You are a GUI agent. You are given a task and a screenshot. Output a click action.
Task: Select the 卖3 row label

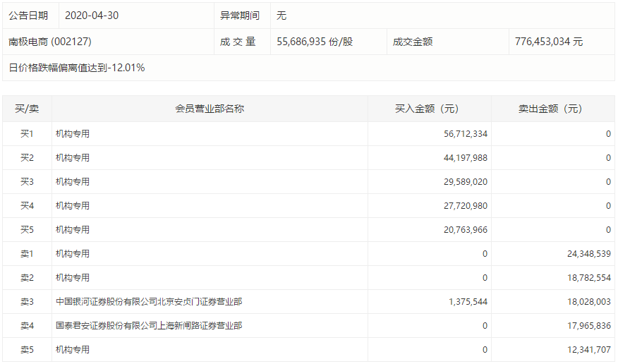(27, 302)
